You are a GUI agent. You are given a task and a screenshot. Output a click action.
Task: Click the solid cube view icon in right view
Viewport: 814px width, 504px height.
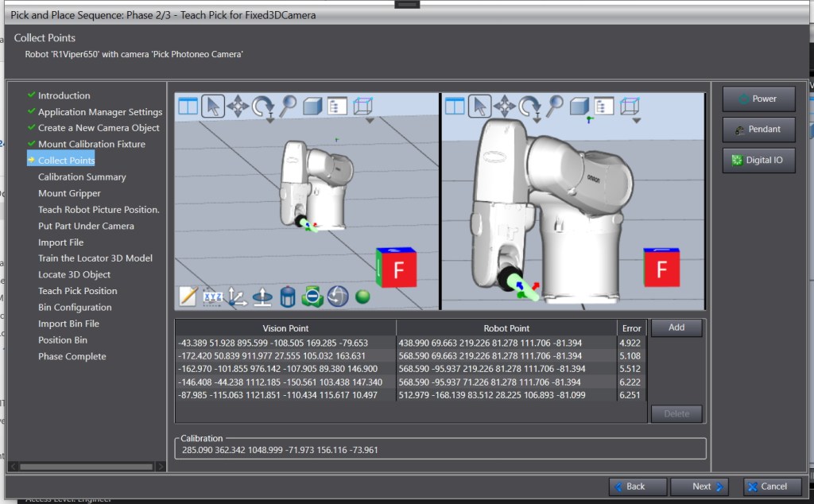[579, 107]
